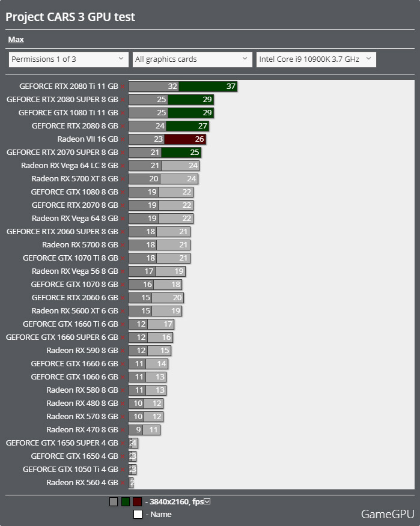Remove Radeon RX 570 8 GB via red x
This screenshot has width=420, height=526.
(123, 417)
